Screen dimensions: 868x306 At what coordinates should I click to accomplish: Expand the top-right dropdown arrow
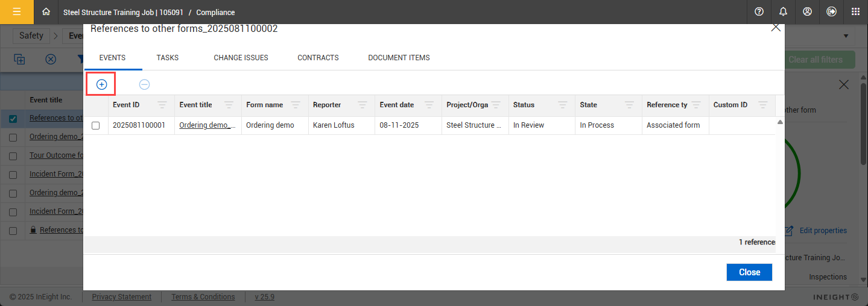coord(846,36)
